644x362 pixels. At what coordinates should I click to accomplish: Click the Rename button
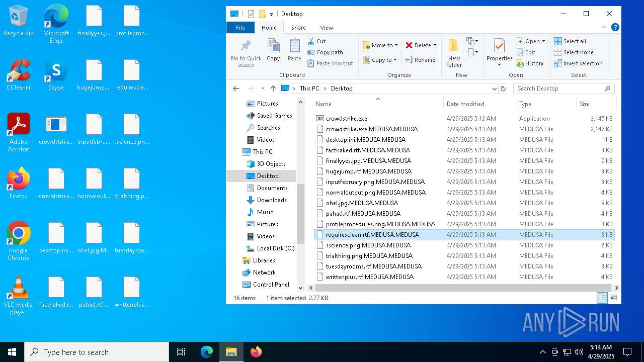pos(420,60)
